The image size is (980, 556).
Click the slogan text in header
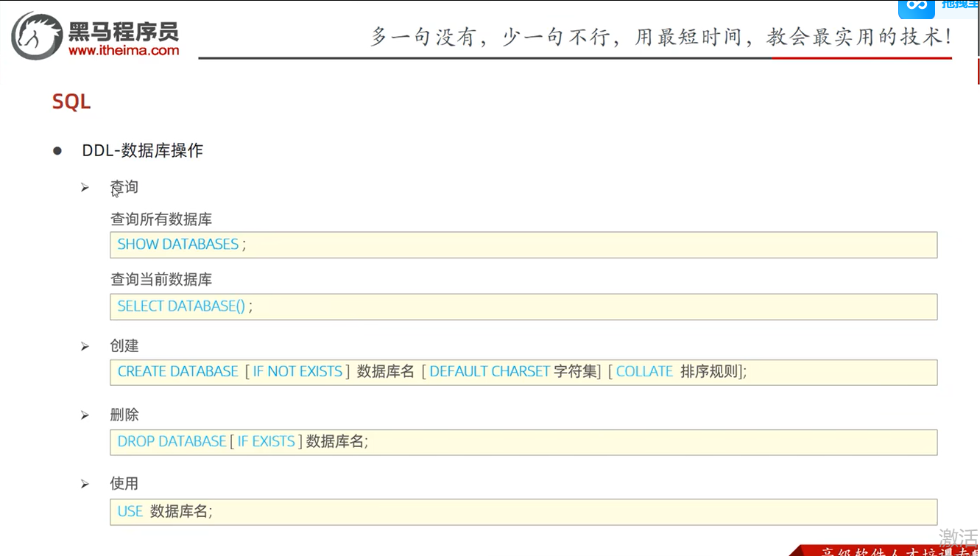(660, 37)
